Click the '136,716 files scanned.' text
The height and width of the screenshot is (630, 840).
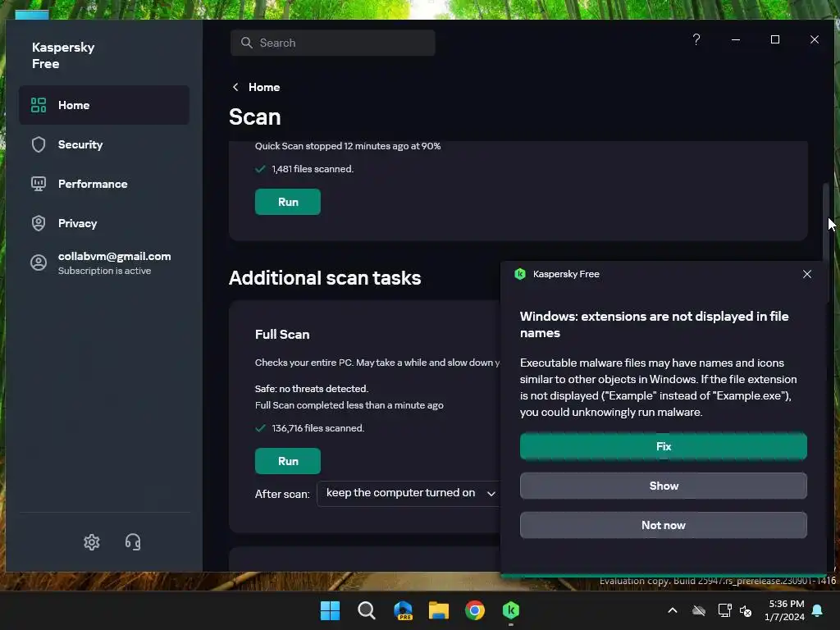tap(317, 428)
